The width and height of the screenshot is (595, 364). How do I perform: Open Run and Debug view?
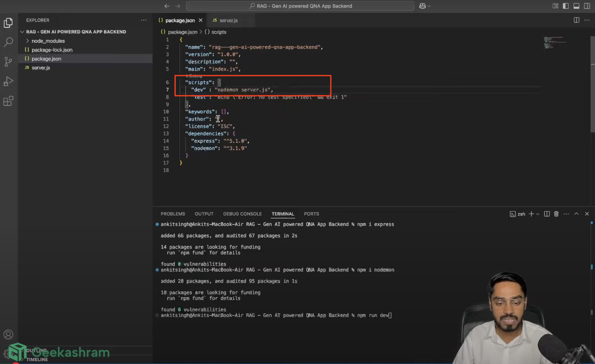(x=8, y=81)
